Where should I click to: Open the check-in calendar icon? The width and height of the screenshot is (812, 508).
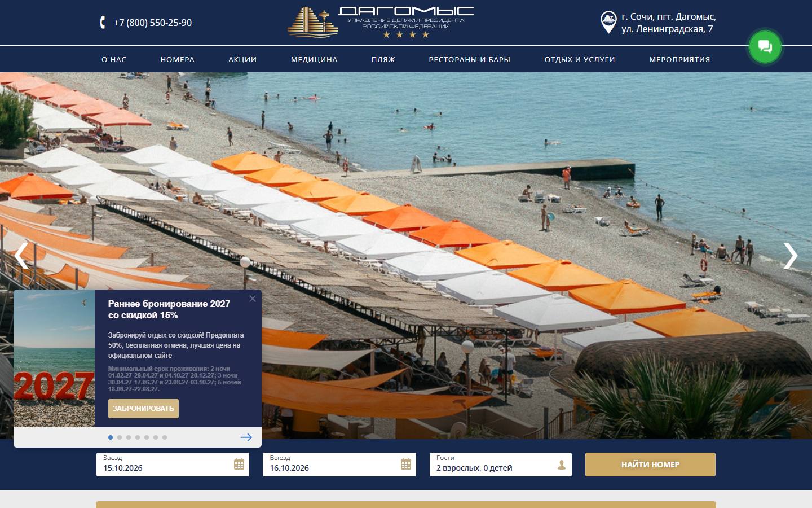(239, 465)
